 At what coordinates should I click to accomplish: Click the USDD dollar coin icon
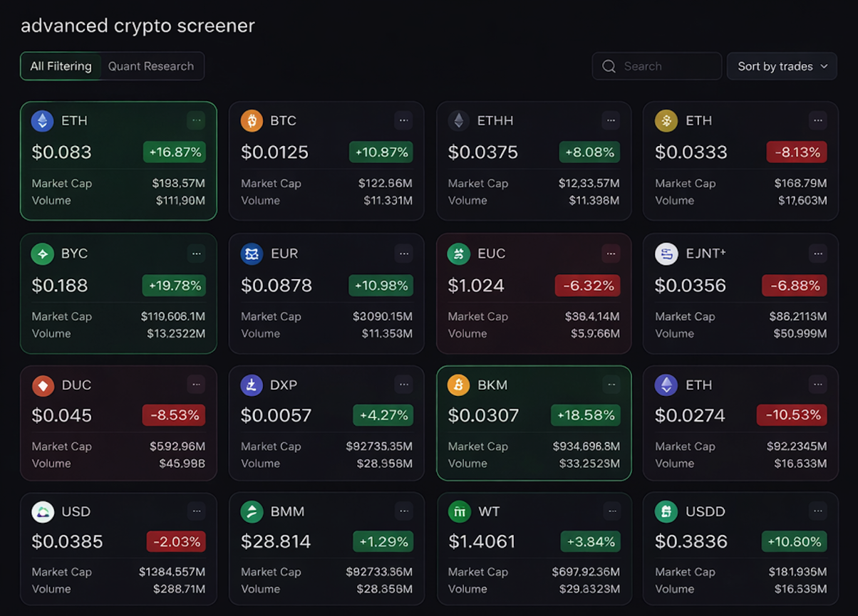tap(666, 511)
